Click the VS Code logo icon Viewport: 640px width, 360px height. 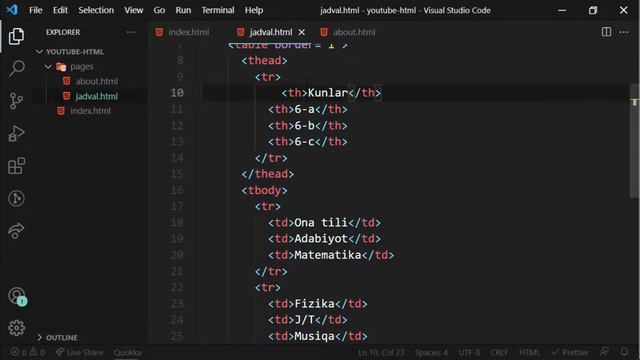pos(12,10)
